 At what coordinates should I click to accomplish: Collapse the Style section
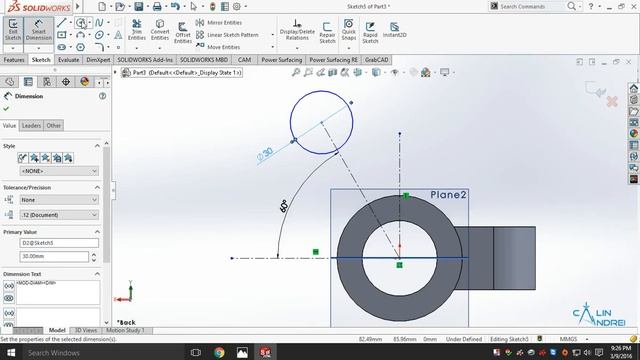(x=97, y=146)
